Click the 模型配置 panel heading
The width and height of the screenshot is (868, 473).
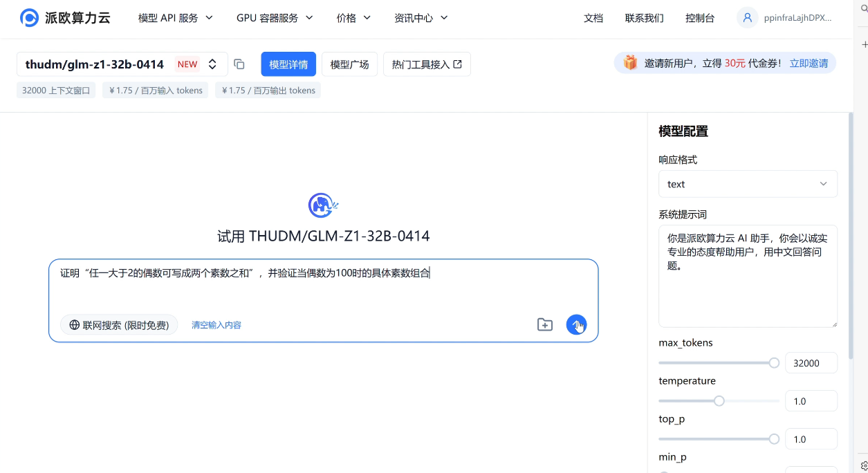[x=683, y=131]
